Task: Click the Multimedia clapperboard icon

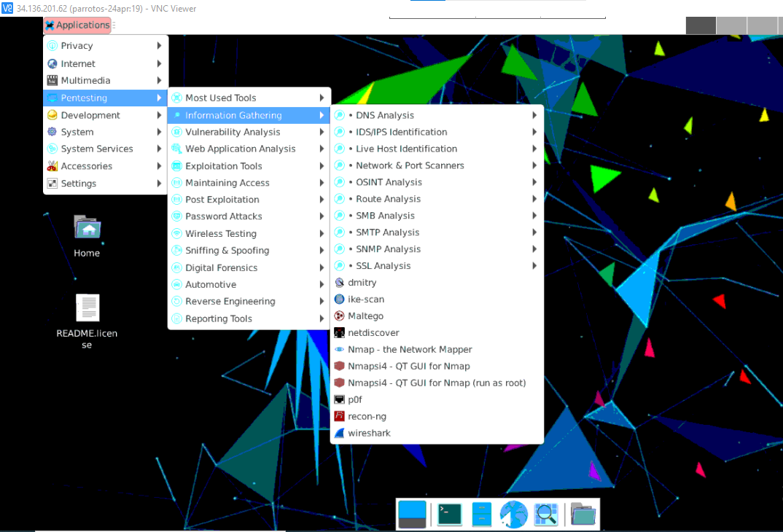Action: click(x=52, y=80)
